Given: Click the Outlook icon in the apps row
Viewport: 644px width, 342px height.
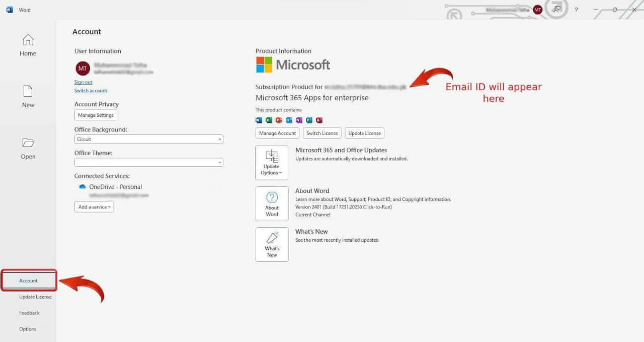Looking at the screenshot, I should pos(288,120).
